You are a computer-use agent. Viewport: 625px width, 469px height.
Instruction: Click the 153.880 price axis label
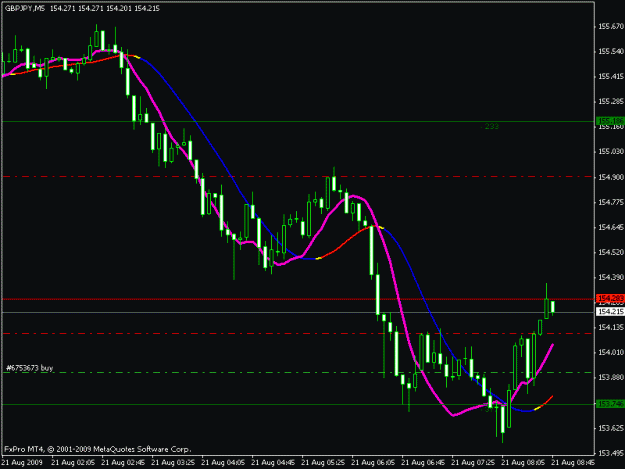[x=611, y=377]
